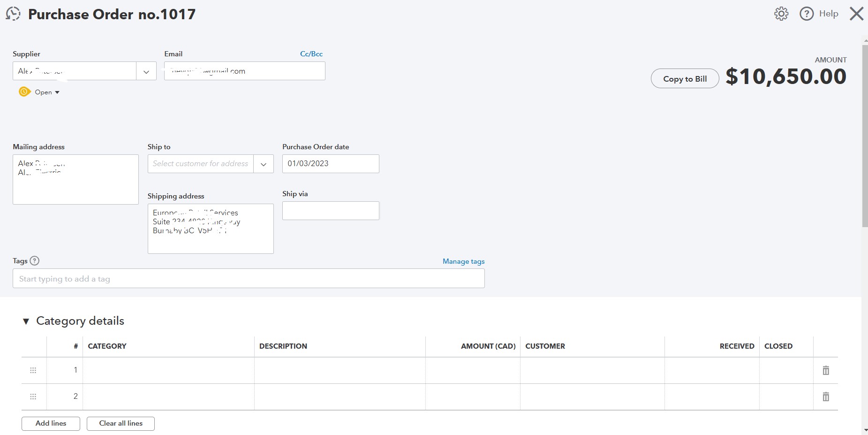Click the Customer cell in row 1
Image resolution: width=868 pixels, height=435 pixels.
point(592,370)
